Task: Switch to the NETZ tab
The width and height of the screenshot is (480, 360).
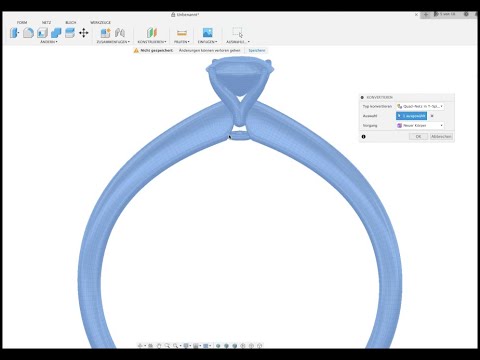Action: pos(46,22)
